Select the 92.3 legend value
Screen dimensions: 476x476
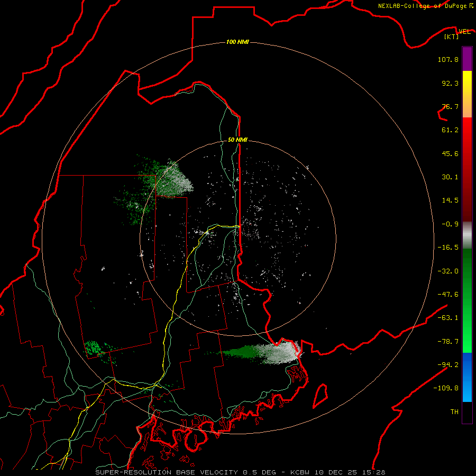point(450,83)
